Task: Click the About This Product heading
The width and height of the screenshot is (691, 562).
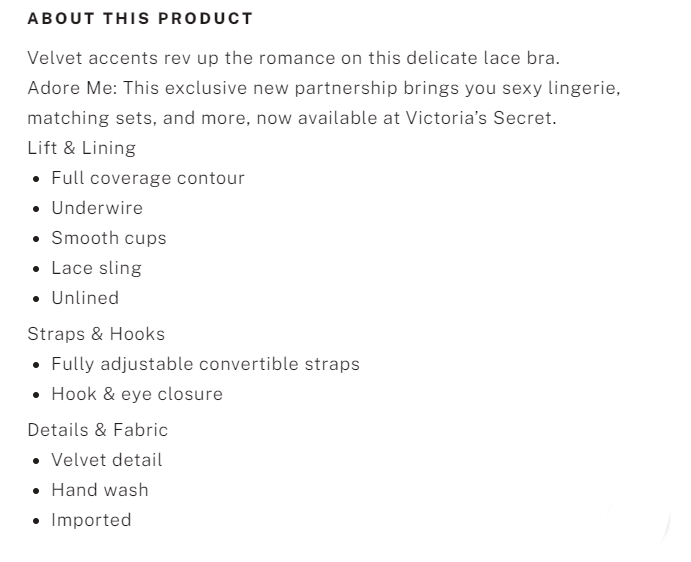Action: [140, 19]
